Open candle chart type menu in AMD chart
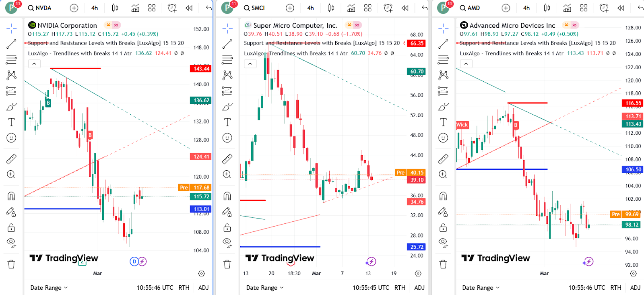Viewport: 644px width, 295px height. click(x=547, y=8)
